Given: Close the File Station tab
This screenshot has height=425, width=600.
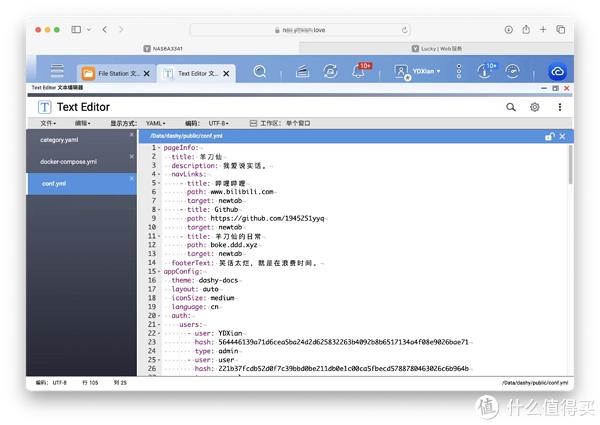Looking at the screenshot, I should (x=147, y=73).
